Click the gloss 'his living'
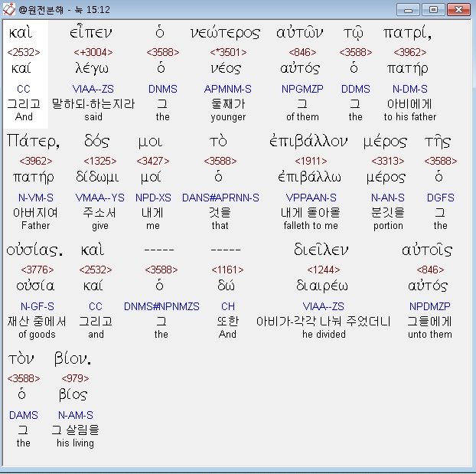The image size is (476, 474). [x=75, y=443]
